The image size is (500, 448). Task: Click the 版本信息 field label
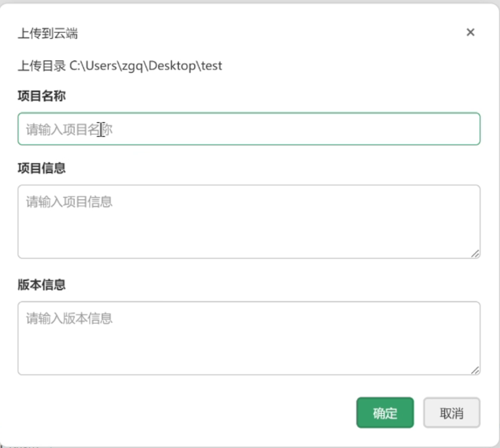pyautogui.click(x=42, y=285)
